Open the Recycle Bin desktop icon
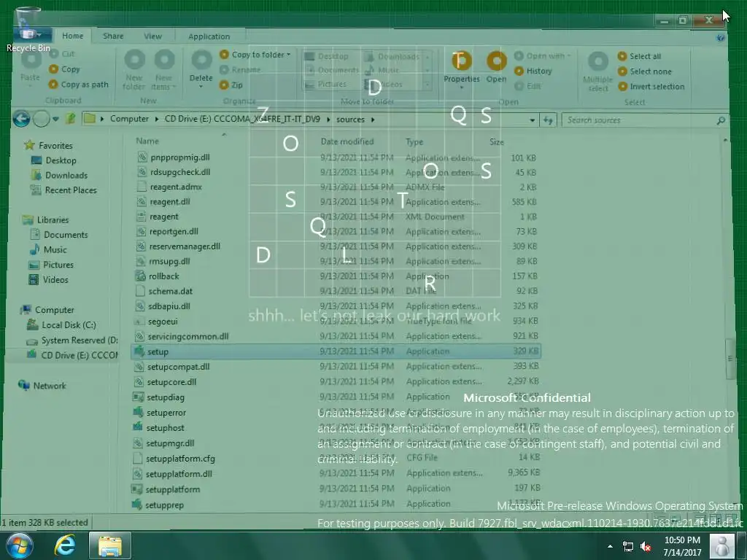This screenshot has width=747, height=560. pos(28,29)
